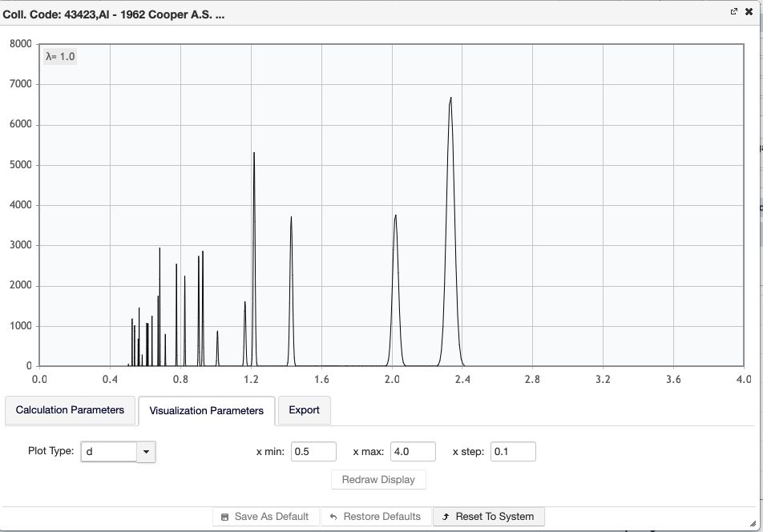763x532 pixels.
Task: Switch to the Calculation Parameters tab
Action: [x=70, y=410]
